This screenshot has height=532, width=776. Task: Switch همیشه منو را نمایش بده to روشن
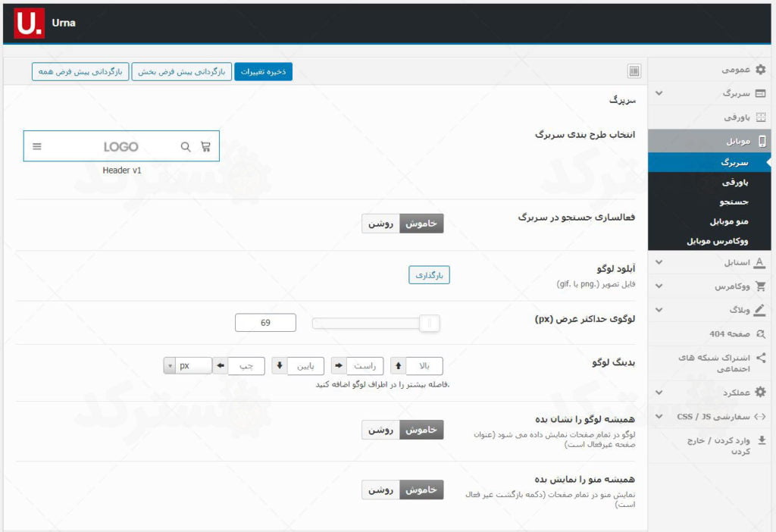(381, 489)
